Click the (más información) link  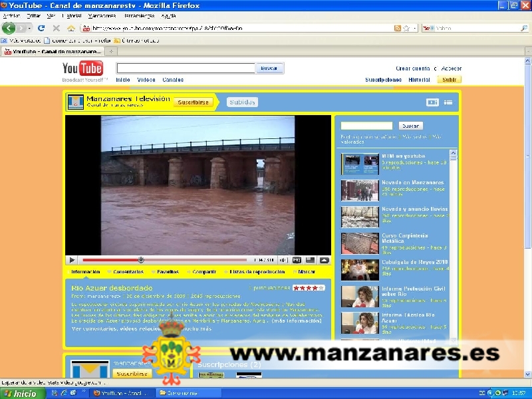coord(297,321)
